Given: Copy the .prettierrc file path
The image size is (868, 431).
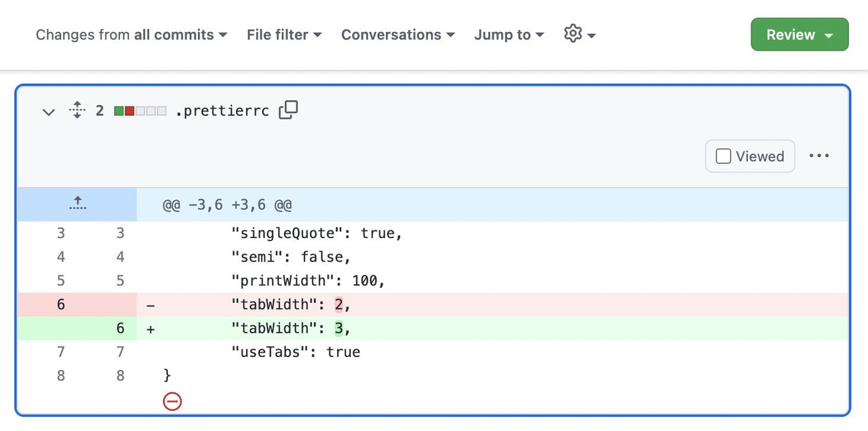Looking at the screenshot, I should [288, 110].
